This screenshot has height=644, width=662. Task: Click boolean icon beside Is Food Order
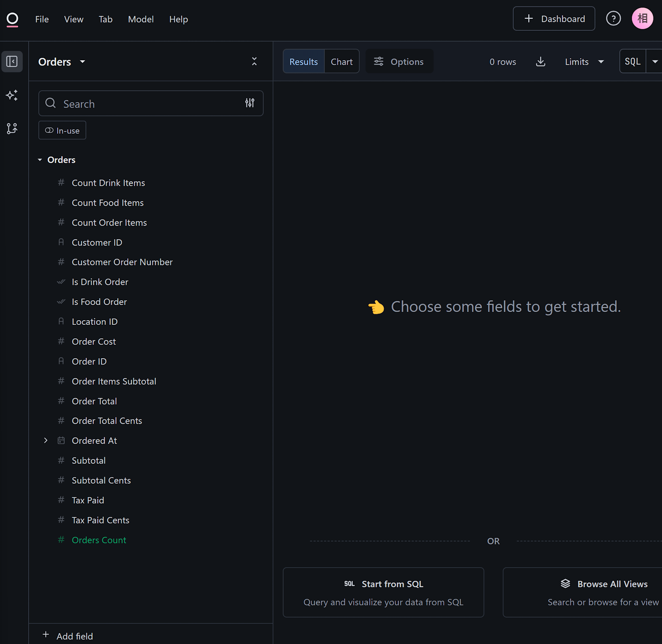click(x=61, y=302)
